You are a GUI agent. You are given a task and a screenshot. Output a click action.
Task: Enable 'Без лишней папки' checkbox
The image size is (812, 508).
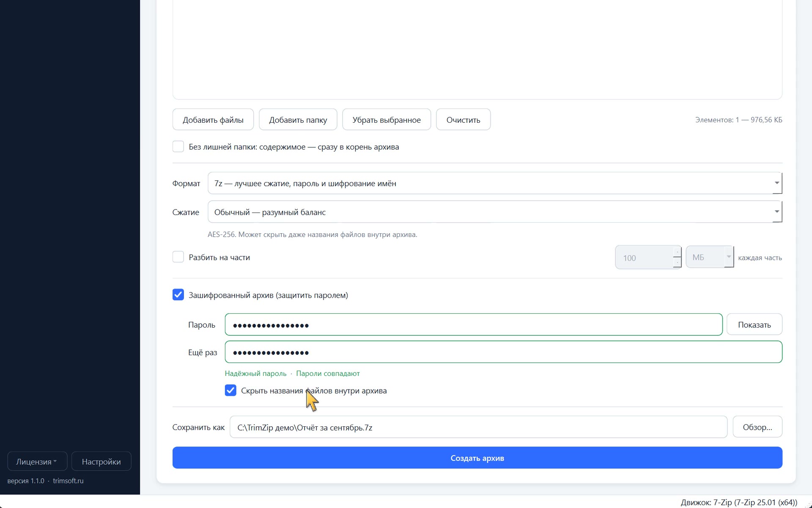point(178,146)
